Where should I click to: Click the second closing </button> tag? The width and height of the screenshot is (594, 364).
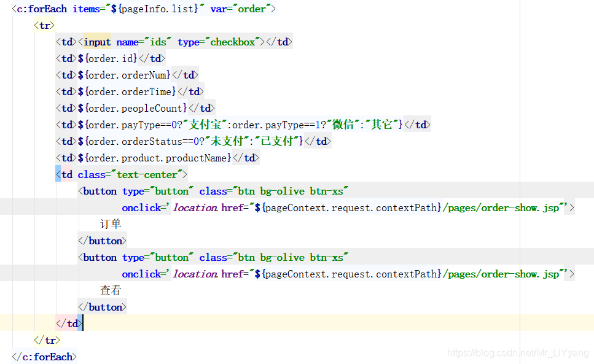tap(103, 307)
